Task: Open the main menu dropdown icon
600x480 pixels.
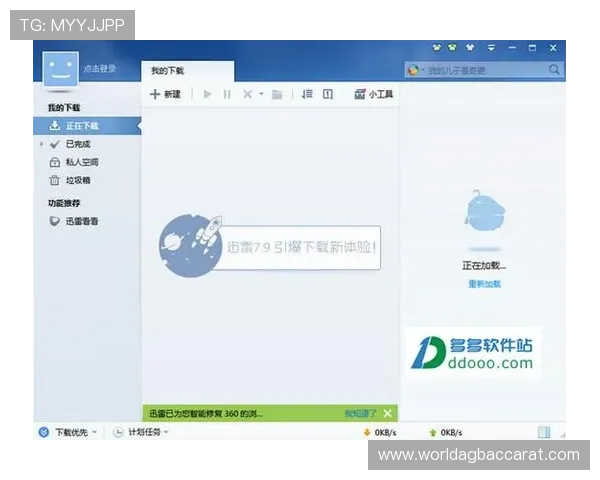Action: pyautogui.click(x=491, y=48)
